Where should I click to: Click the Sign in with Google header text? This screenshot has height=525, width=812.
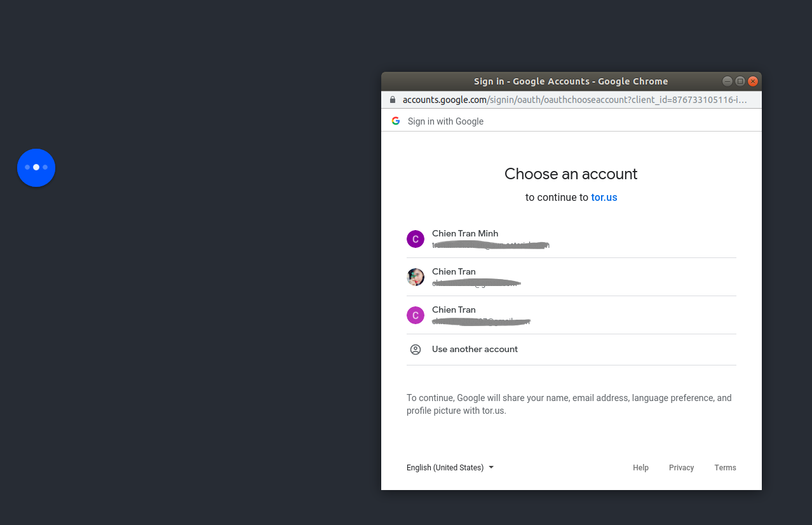pyautogui.click(x=445, y=121)
